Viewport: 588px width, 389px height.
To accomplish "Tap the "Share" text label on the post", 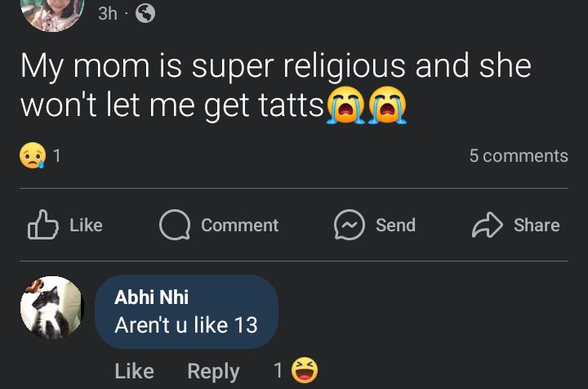I will click(537, 225).
